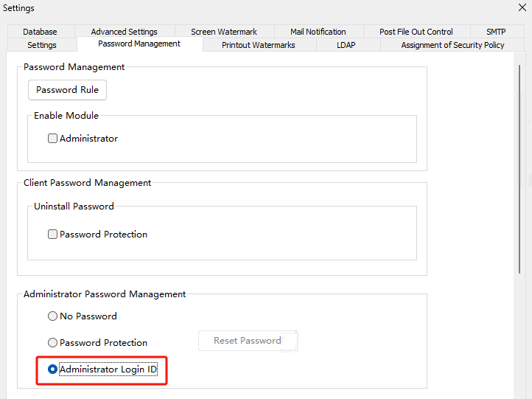
Task: Open the Assignment of Security Policy tab
Action: click(x=452, y=45)
